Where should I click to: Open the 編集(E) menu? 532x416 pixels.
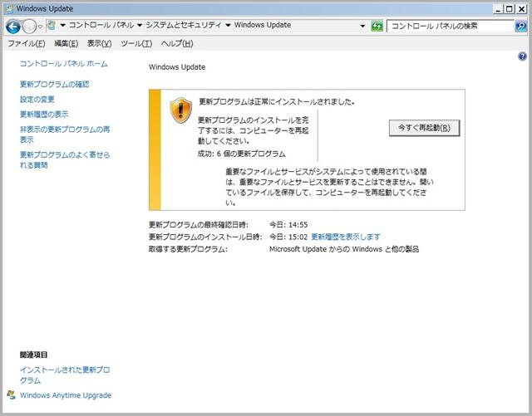pyautogui.click(x=66, y=43)
